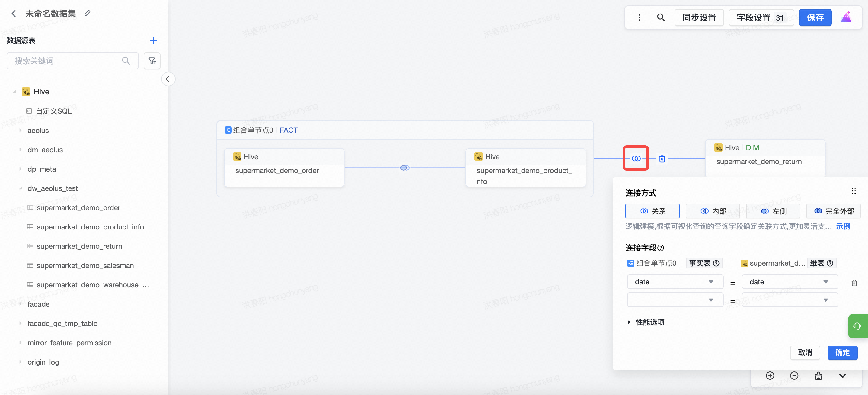The height and width of the screenshot is (395, 868).
Task: Open the 示例 link
Action: [x=843, y=226]
